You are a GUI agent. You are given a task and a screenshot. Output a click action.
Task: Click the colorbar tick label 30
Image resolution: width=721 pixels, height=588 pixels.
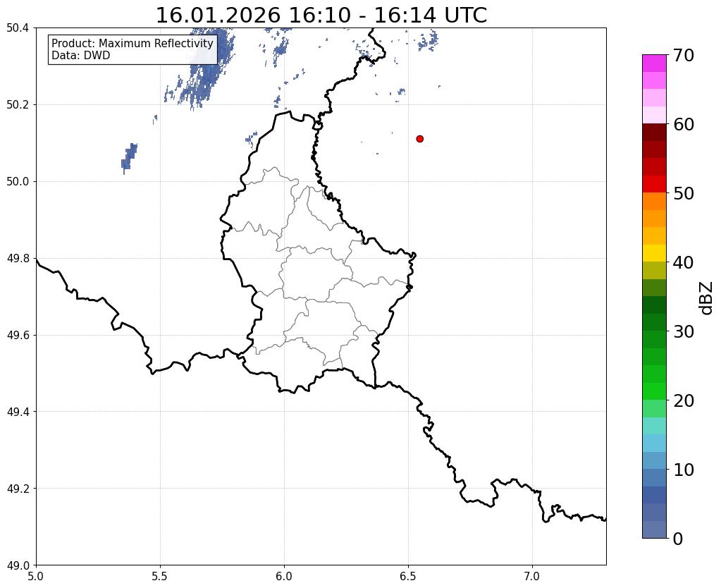tap(684, 331)
